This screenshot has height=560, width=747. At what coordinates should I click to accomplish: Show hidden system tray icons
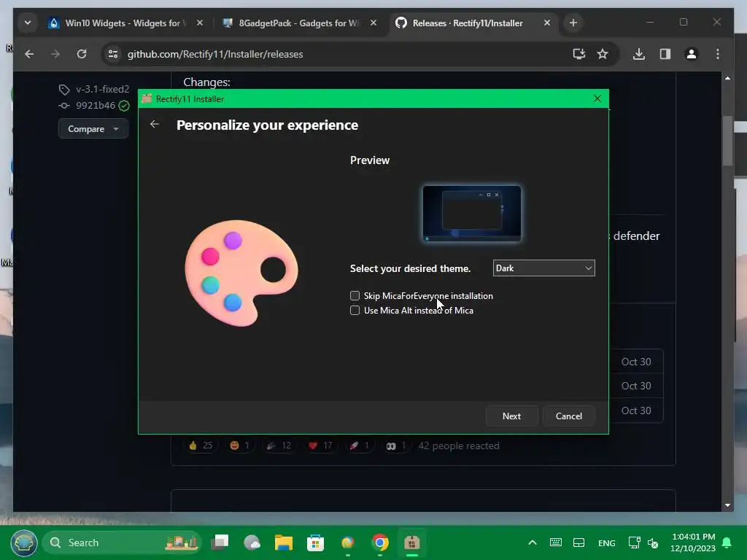(533, 542)
